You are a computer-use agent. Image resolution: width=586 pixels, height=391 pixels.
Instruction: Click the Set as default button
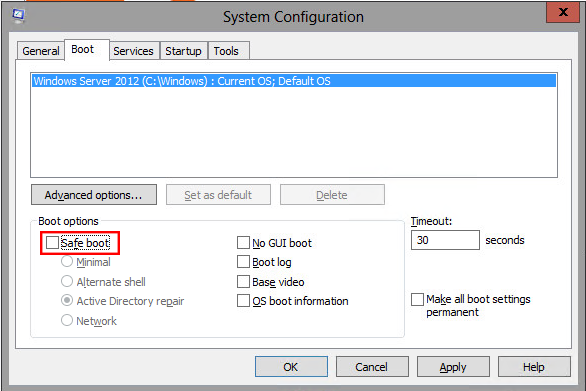[x=218, y=195]
